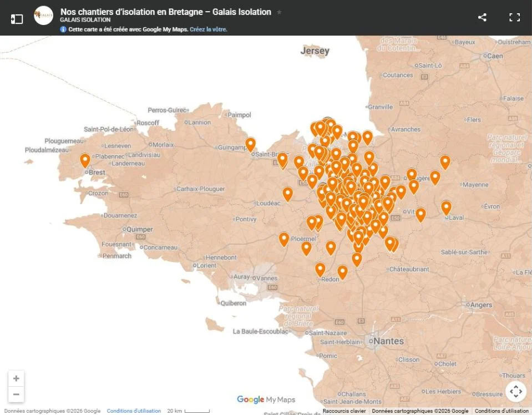Viewport: 532px width, 415px height.
Task: View map in full screen
Action: (x=515, y=17)
